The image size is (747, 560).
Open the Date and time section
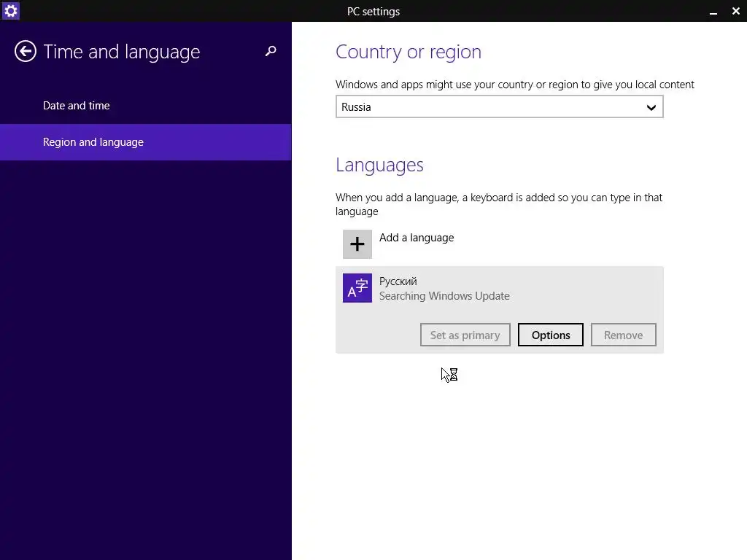(76, 106)
